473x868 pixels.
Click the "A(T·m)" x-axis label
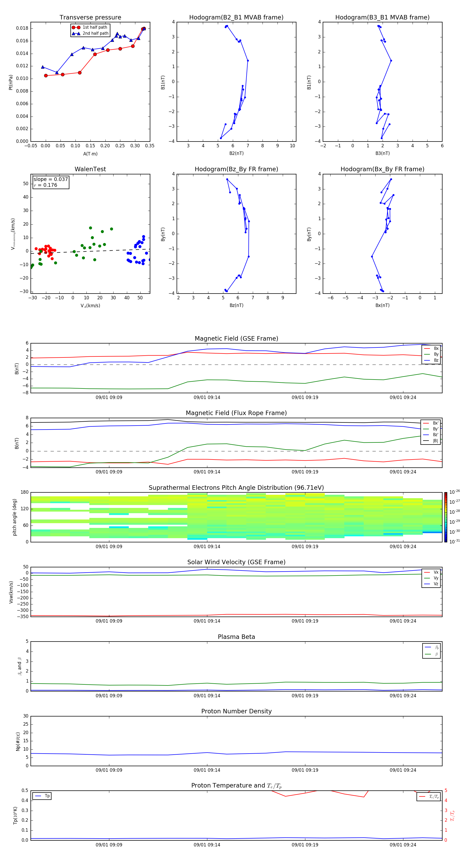pos(90,154)
